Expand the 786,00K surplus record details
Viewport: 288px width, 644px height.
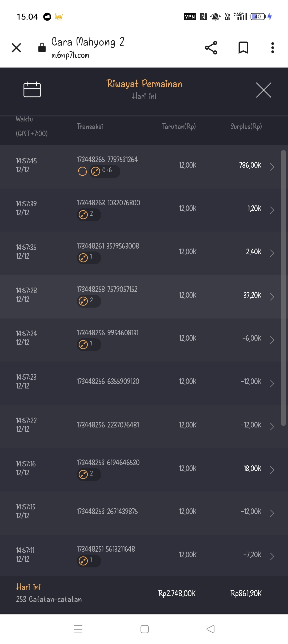coord(272,167)
